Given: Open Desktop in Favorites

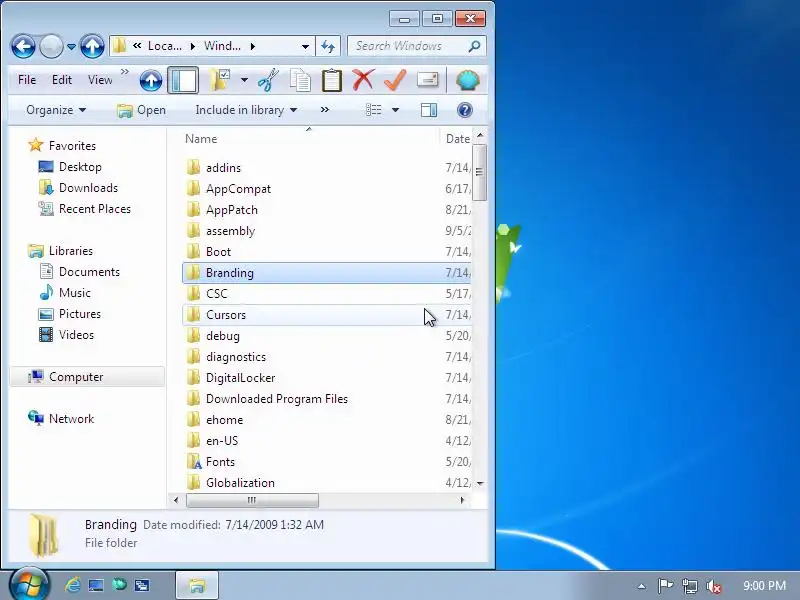Looking at the screenshot, I should (x=80, y=167).
